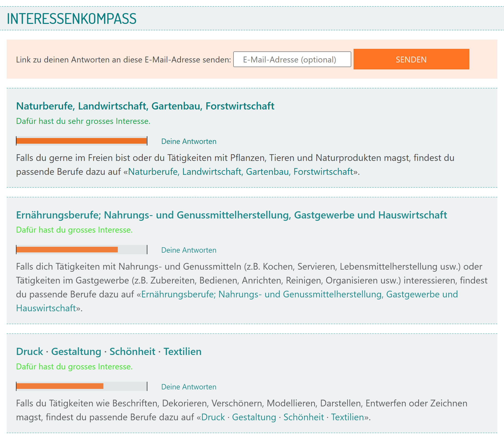Screen dimensions: 504x438
Task: Open Deine Antworten for Naturberufe section
Action: click(x=189, y=141)
